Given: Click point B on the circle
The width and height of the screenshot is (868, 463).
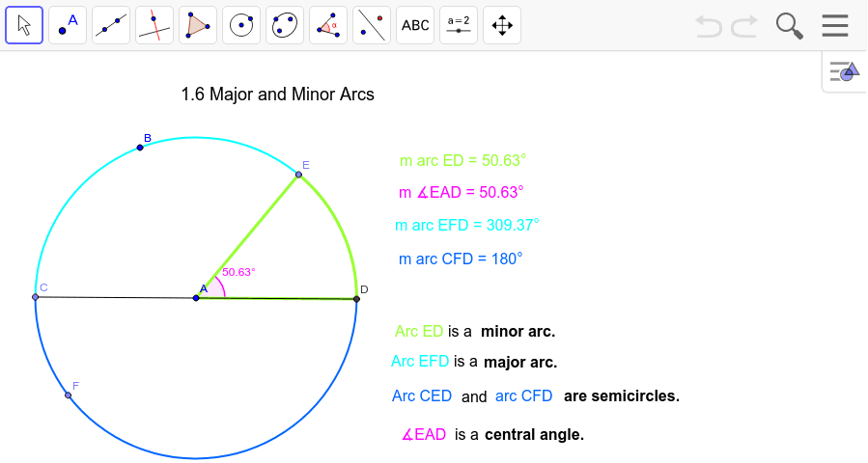Looking at the screenshot, I should coord(140,148).
